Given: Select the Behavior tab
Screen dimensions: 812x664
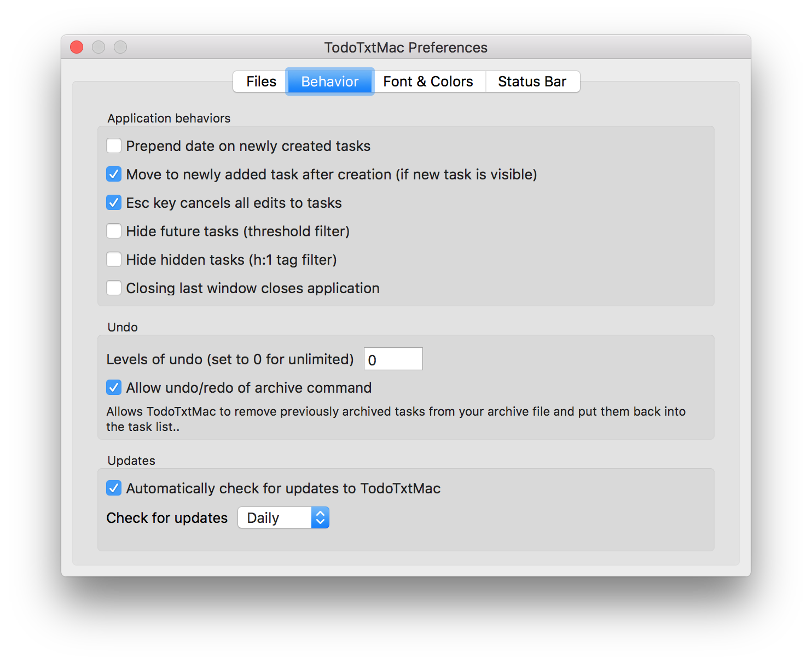Looking at the screenshot, I should (x=330, y=81).
